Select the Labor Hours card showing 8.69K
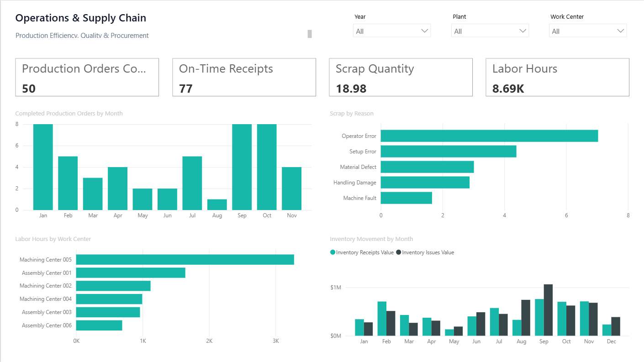644x362 pixels. click(557, 77)
